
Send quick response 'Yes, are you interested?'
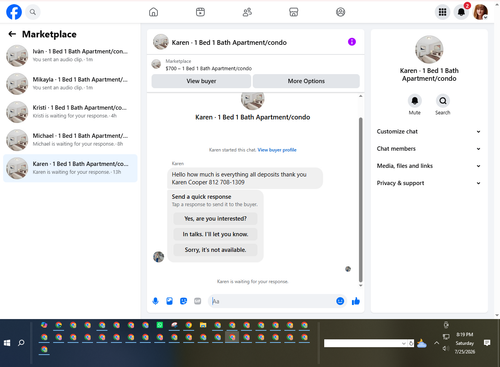[x=215, y=219]
